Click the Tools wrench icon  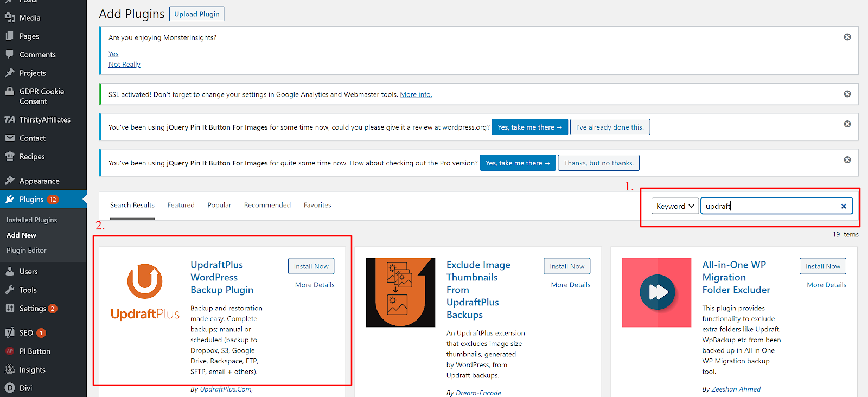[10, 290]
